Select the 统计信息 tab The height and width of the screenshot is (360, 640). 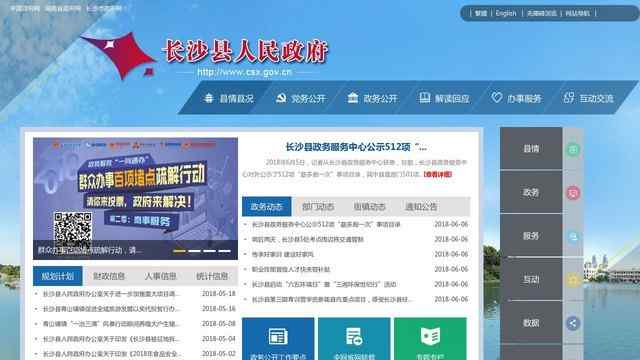212,276
